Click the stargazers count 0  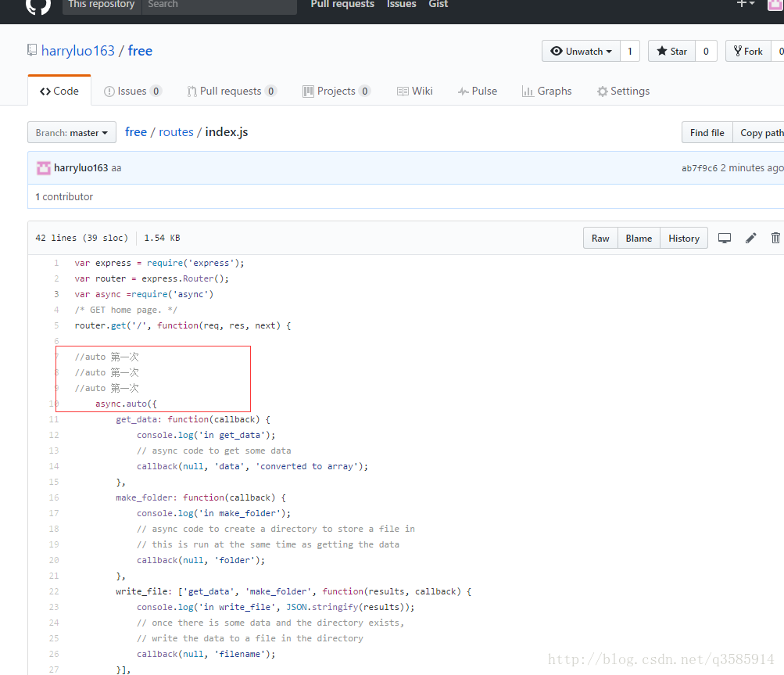[x=706, y=51]
